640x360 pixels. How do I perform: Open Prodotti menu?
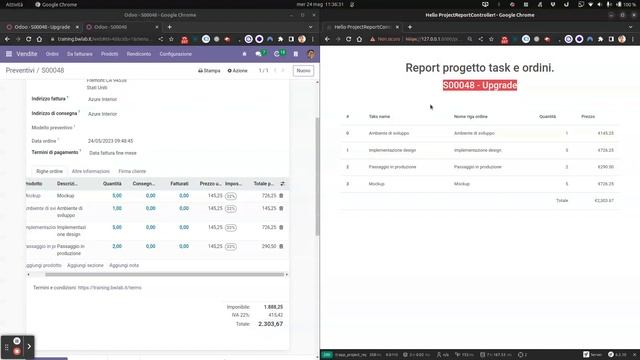tap(109, 54)
